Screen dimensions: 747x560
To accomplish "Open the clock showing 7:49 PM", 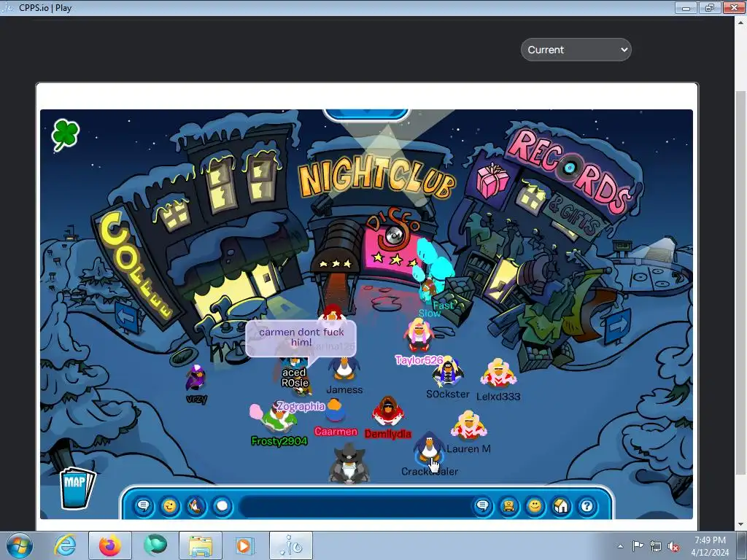I will tap(710, 546).
